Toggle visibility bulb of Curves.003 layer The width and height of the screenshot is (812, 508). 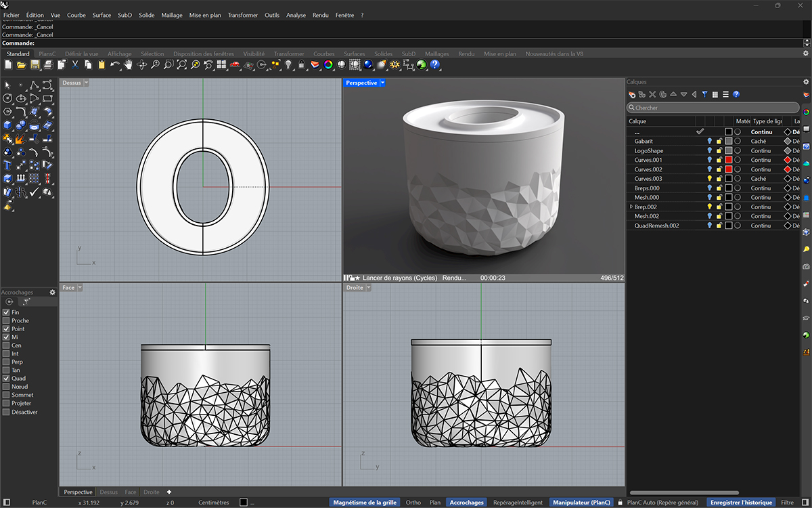710,179
